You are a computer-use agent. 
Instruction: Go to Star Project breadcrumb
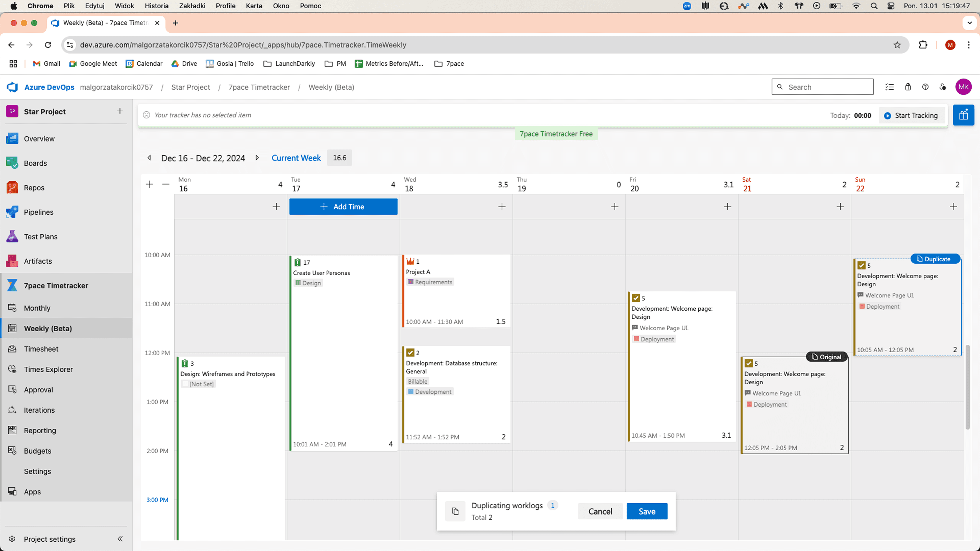coord(190,87)
